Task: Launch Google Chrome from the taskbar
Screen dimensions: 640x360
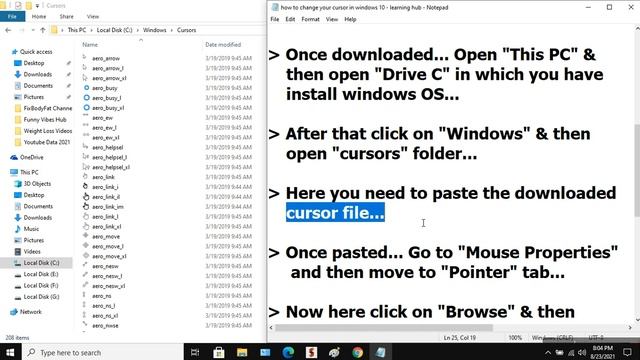Action: click(x=358, y=352)
